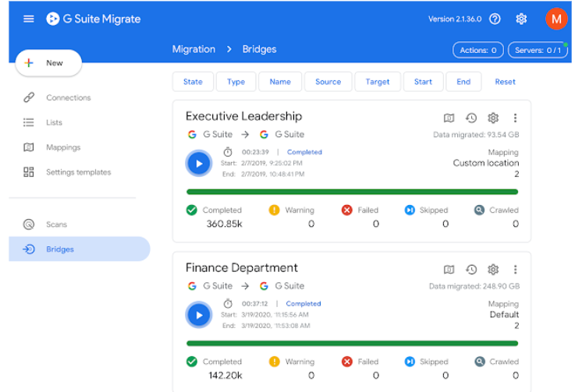575x392 pixels.
Task: Go to Migration breadcrumb
Action: coord(193,49)
